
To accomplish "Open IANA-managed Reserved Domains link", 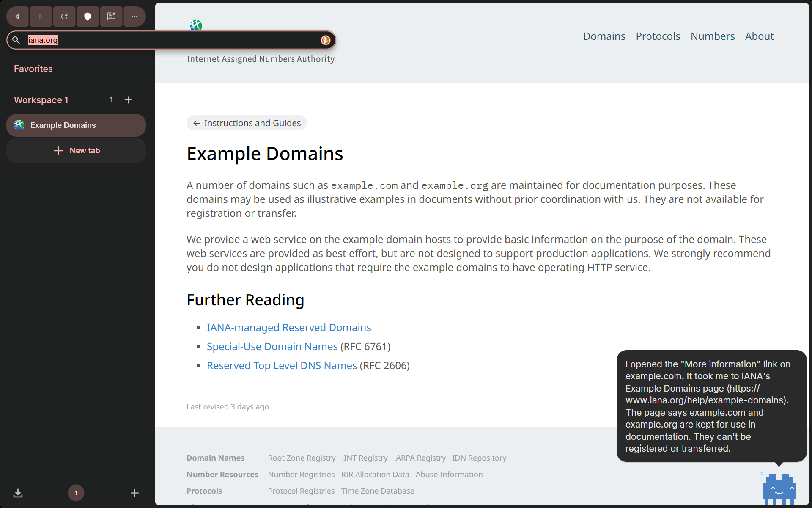I will [x=289, y=328].
